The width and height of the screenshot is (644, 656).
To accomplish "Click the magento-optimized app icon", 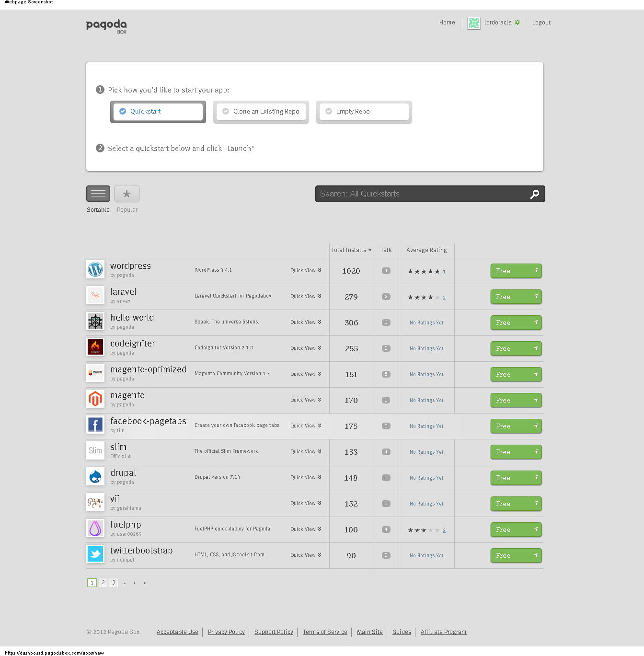I will [x=95, y=373].
